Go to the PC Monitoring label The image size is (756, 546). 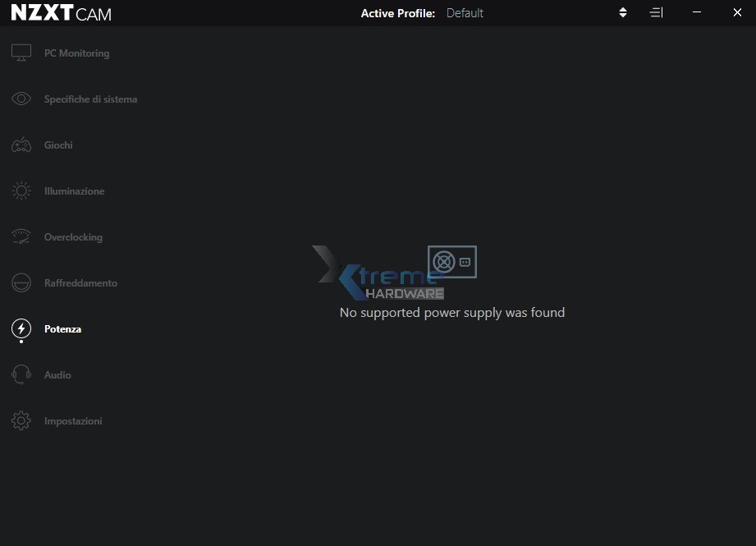tap(76, 53)
